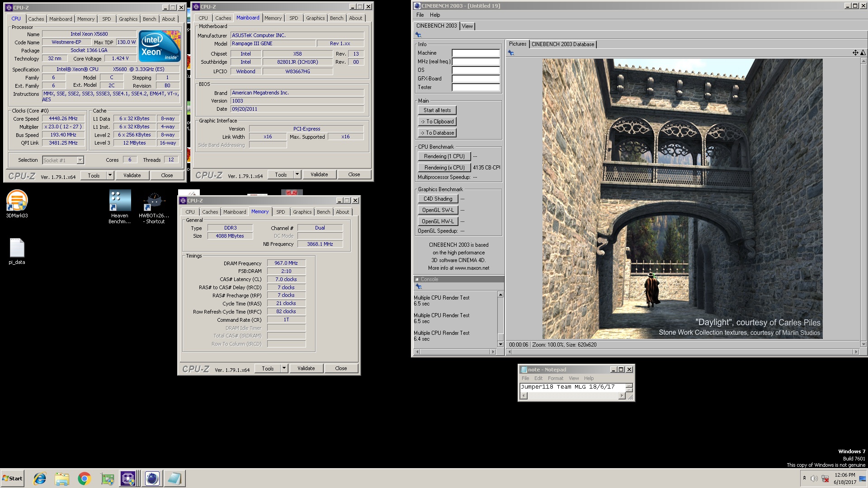
Task: Open CINEBENCH Help menu
Action: [435, 15]
